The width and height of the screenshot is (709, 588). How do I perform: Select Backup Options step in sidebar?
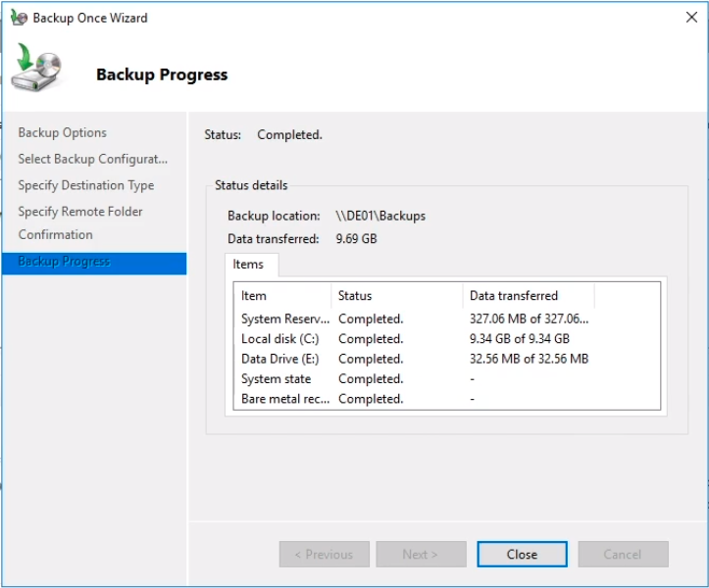click(63, 133)
